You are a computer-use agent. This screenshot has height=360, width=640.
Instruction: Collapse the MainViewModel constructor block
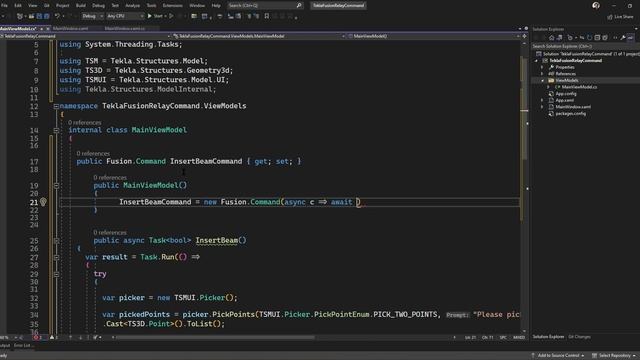56,186
